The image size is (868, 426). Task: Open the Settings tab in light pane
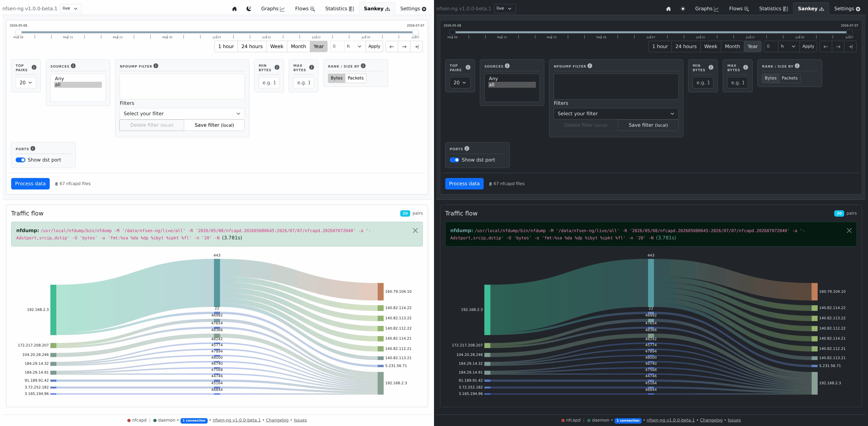pyautogui.click(x=414, y=9)
